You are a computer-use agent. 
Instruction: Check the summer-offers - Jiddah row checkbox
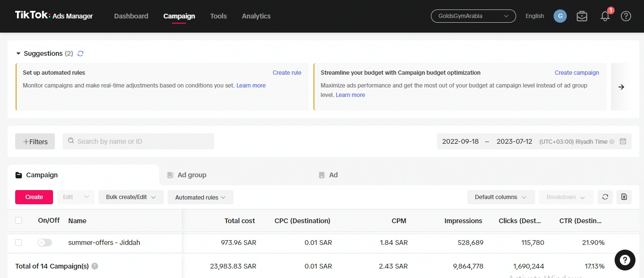point(18,243)
